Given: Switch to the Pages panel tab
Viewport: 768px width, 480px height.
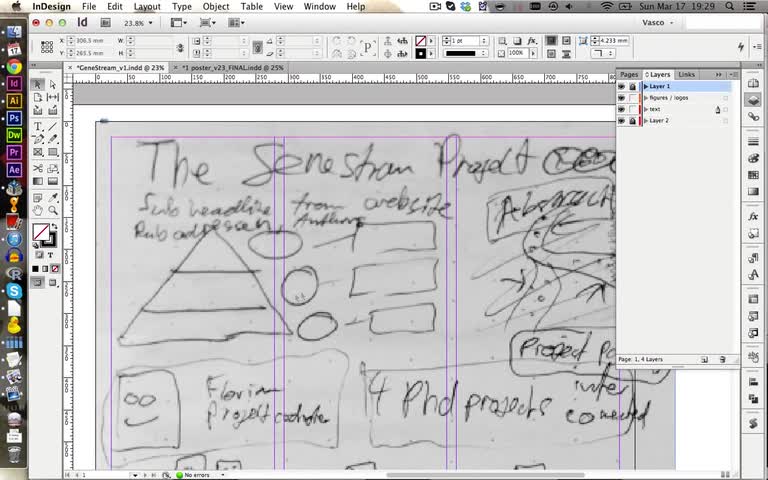Looking at the screenshot, I should coord(629,74).
